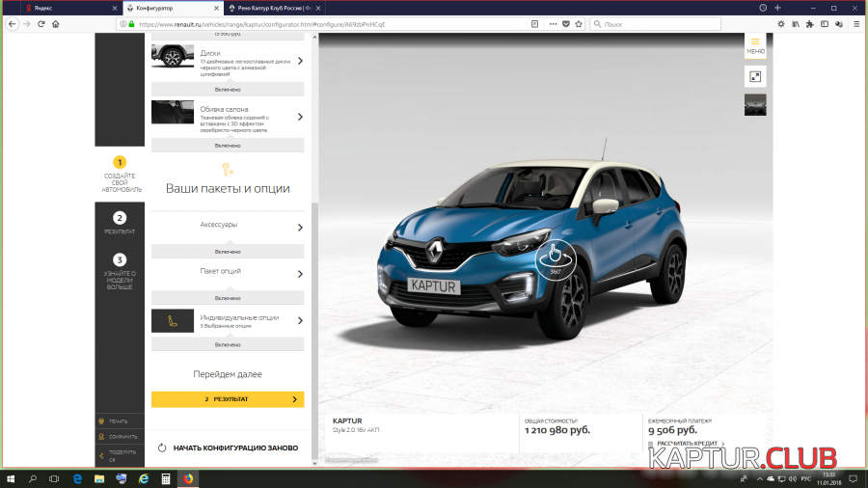
Task: Open the Windows notification center
Action: (x=854, y=478)
